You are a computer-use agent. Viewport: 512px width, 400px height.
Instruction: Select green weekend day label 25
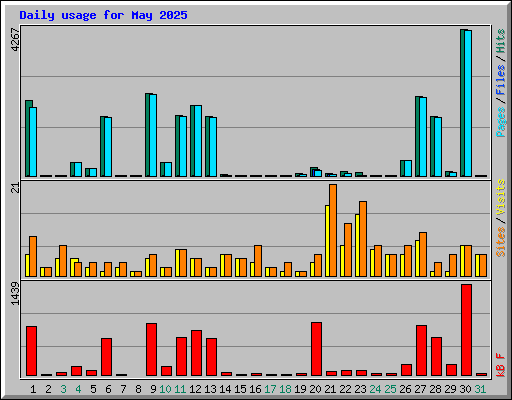pyautogui.click(x=390, y=389)
